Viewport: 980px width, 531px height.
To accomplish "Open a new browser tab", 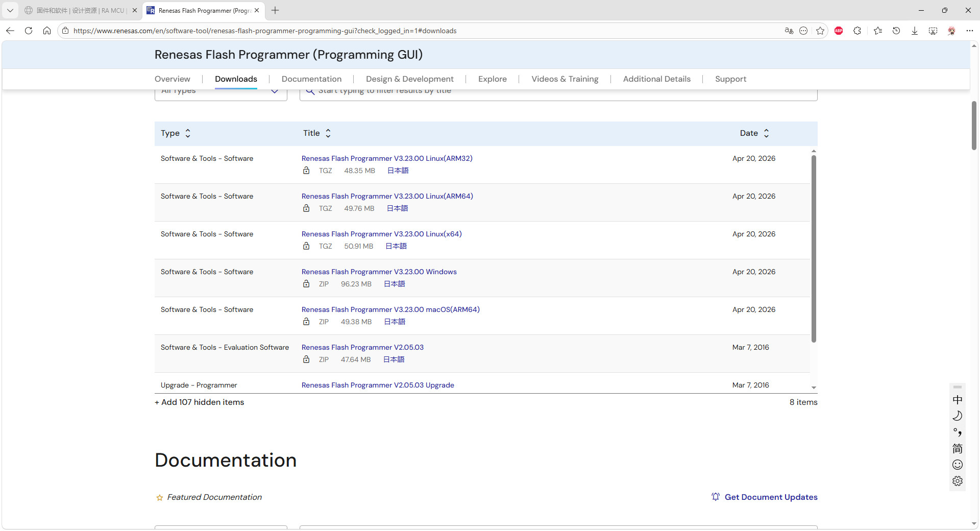I will pos(275,10).
